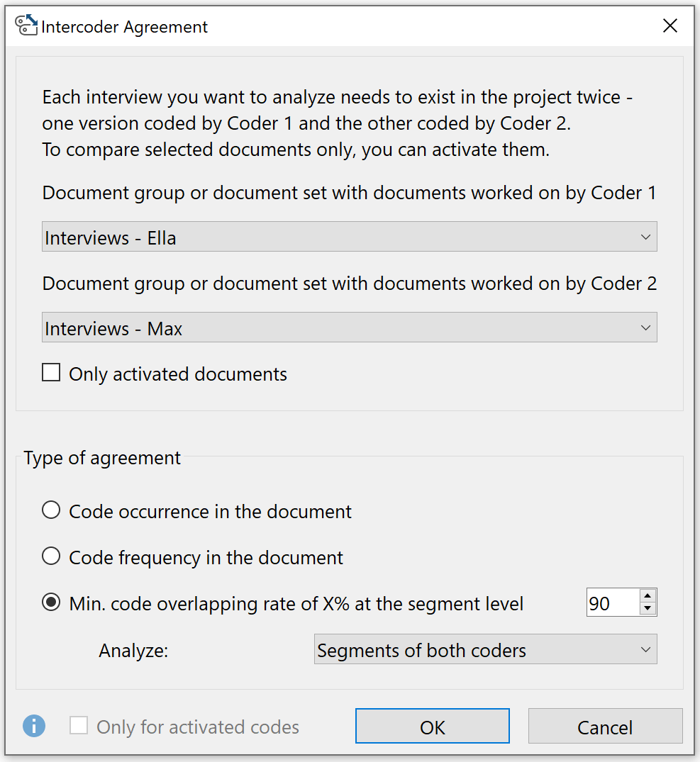This screenshot has width=700, height=762.
Task: Click the Intercoder Agreement title bar icon
Action: coord(26,26)
